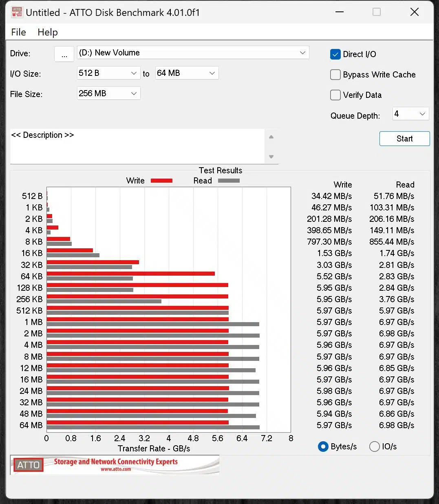The image size is (439, 504).
Task: Click the ATTO app icon in title bar
Action: tap(17, 12)
